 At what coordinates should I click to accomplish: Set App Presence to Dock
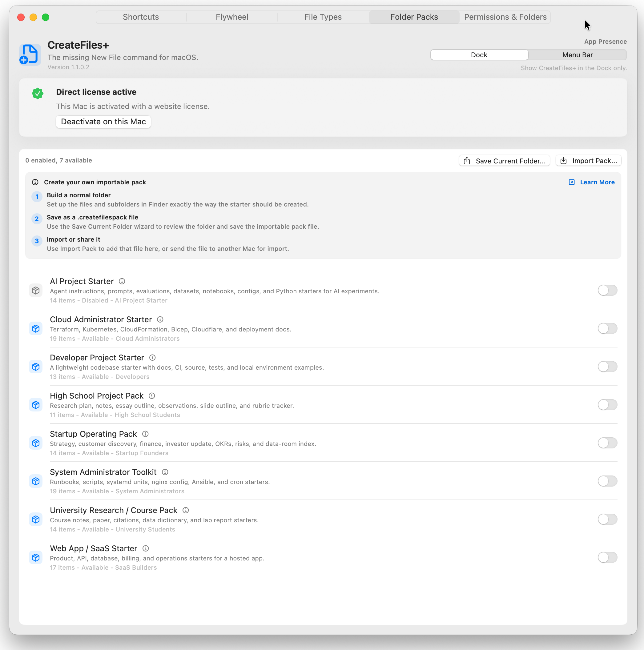click(479, 55)
